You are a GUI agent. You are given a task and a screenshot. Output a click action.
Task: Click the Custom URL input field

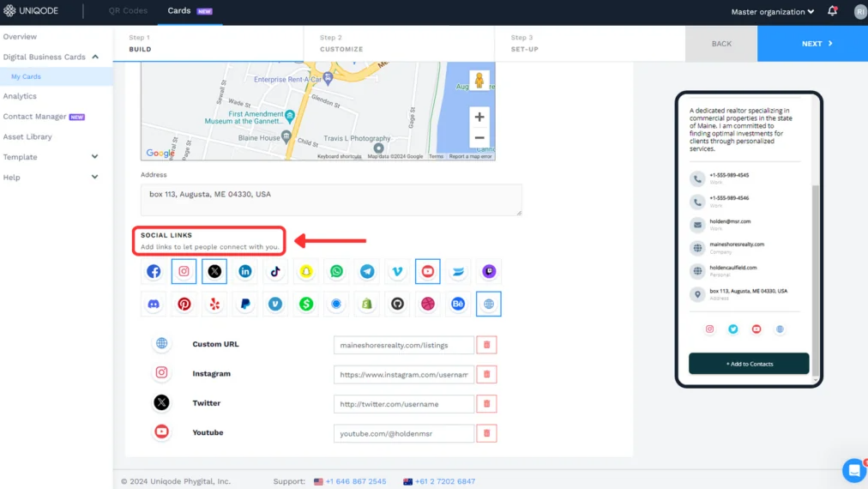(403, 345)
